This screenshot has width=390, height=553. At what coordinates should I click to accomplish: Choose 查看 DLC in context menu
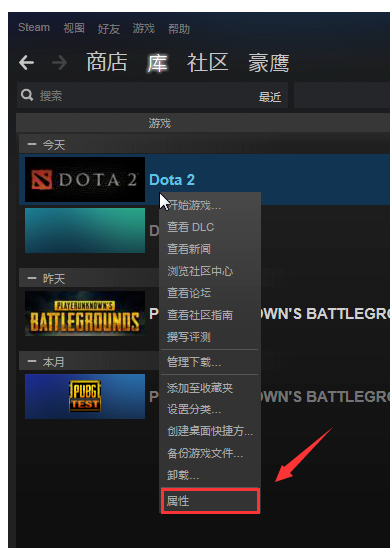pyautogui.click(x=210, y=227)
